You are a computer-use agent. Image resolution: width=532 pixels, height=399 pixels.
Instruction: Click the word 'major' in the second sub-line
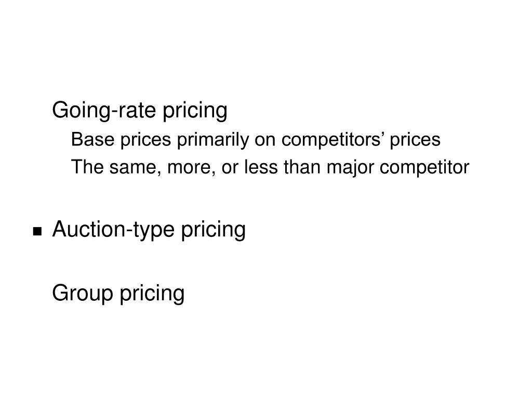pos(350,168)
